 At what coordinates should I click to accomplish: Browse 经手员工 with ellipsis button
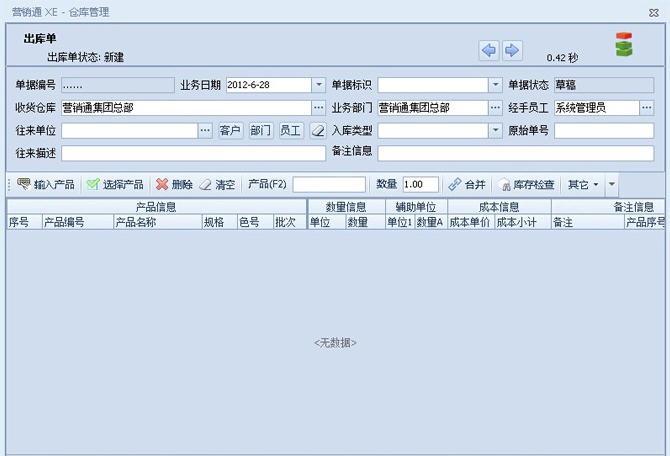click(646, 108)
